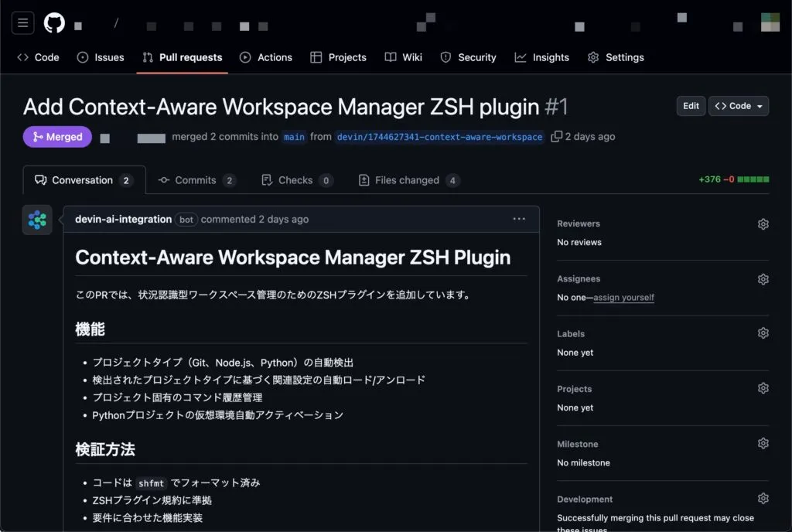Click the Milestone sidebar heading

click(577, 444)
